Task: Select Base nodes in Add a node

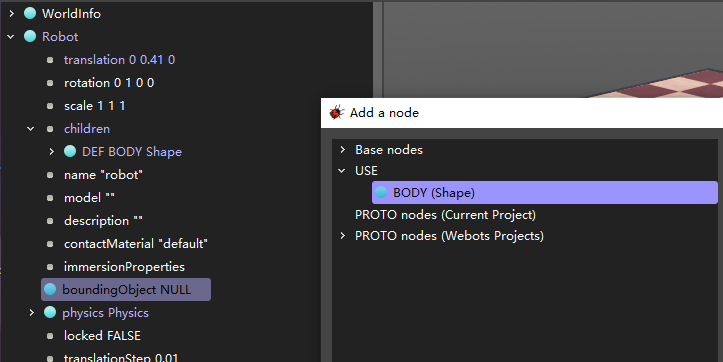Action: [389, 150]
